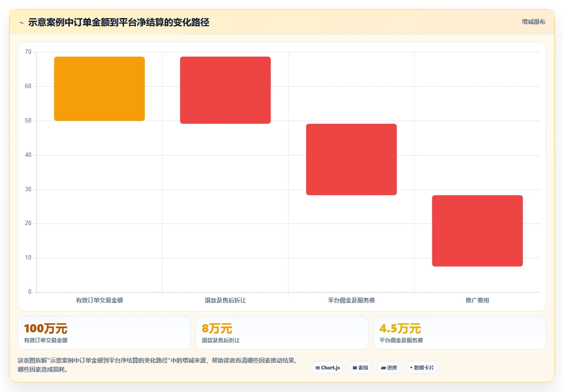Click the x-axis label 退款及售后折让
The width and height of the screenshot is (564, 392).
(225, 300)
